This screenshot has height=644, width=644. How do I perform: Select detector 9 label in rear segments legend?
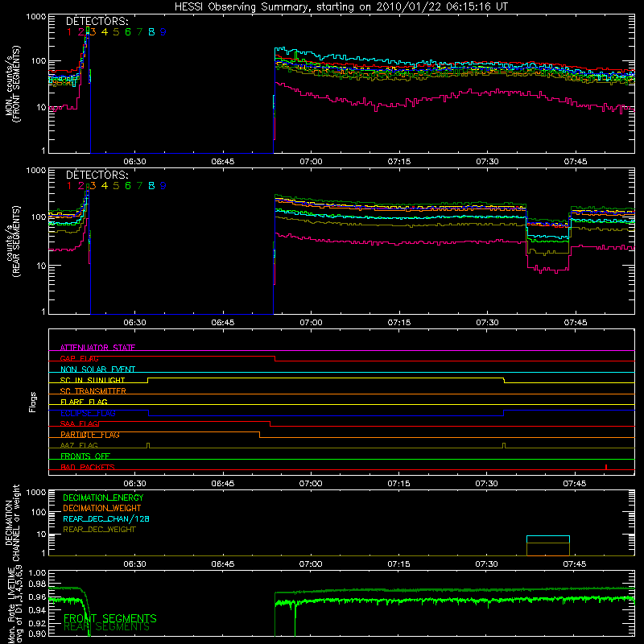pyautogui.click(x=163, y=186)
